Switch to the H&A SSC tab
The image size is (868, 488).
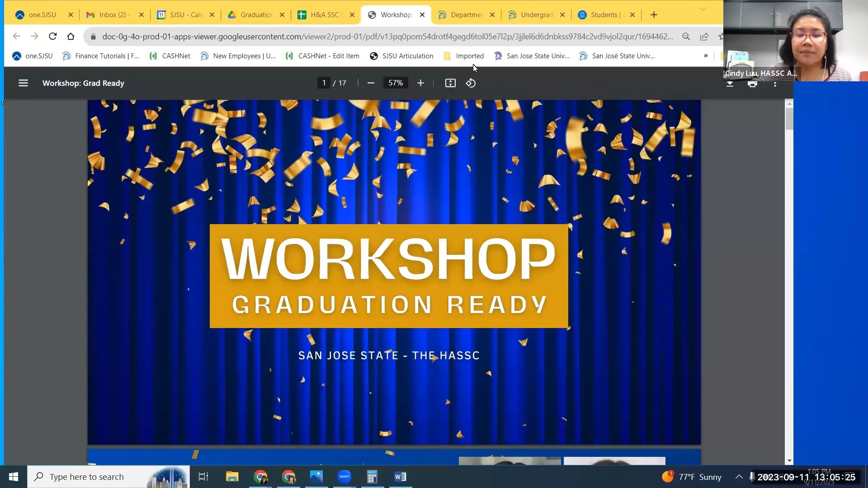coord(326,15)
